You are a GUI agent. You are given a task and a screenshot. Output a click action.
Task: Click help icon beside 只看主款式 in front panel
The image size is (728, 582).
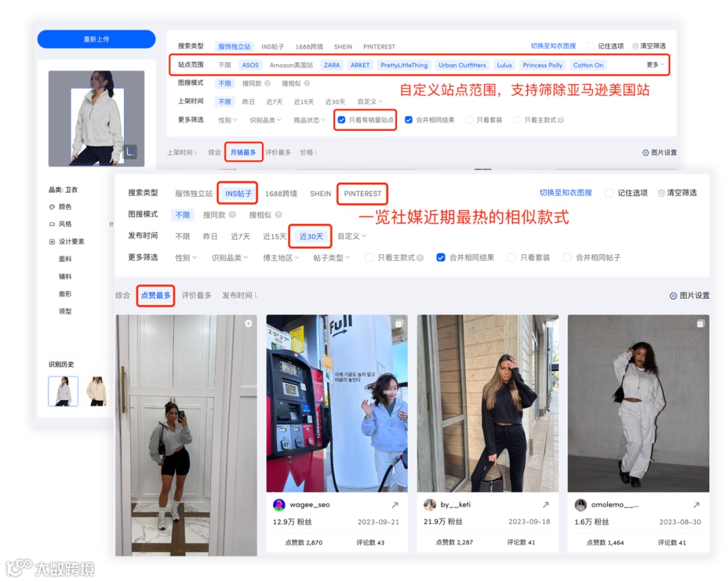420,258
